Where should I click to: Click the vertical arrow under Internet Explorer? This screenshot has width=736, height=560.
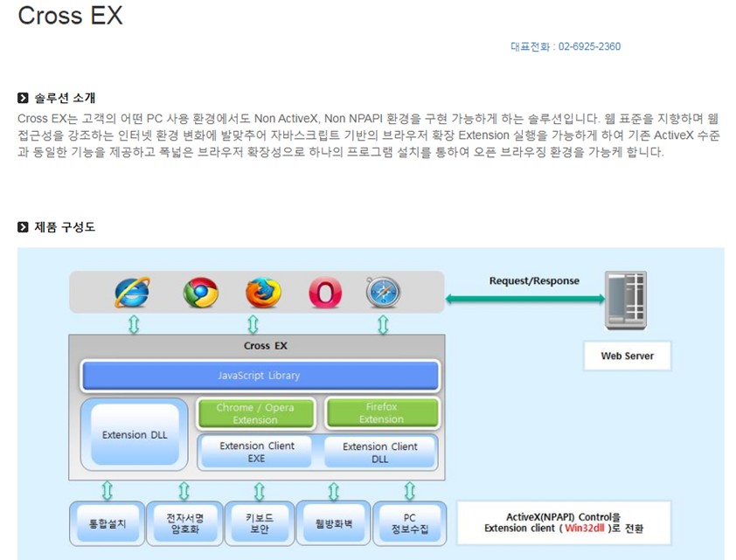[x=134, y=325]
